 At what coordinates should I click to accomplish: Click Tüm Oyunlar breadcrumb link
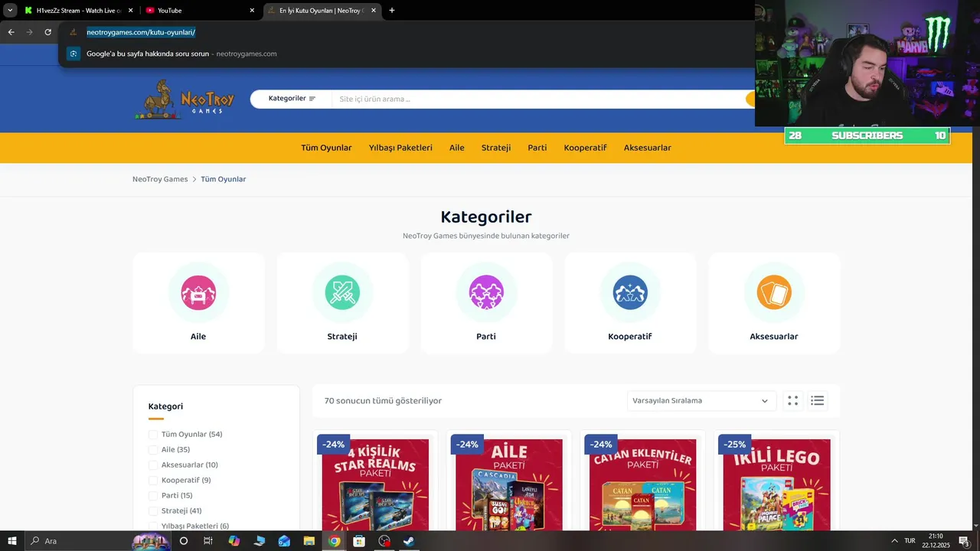coord(224,179)
